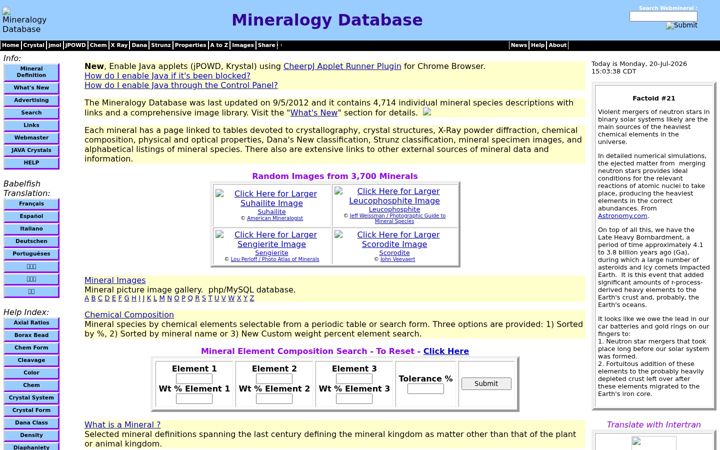Screen dimensions: 720x450
Task: Follow the What's New link in paragraph
Action: pyautogui.click(x=314, y=112)
